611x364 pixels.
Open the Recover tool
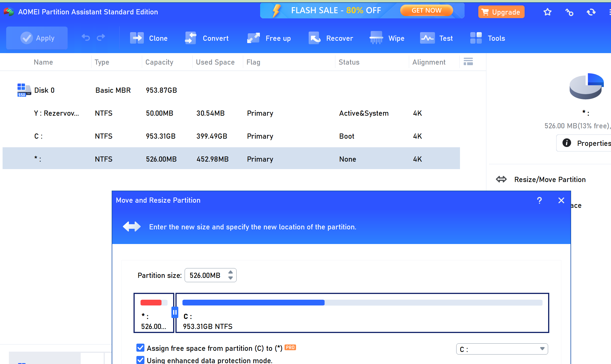331,38
